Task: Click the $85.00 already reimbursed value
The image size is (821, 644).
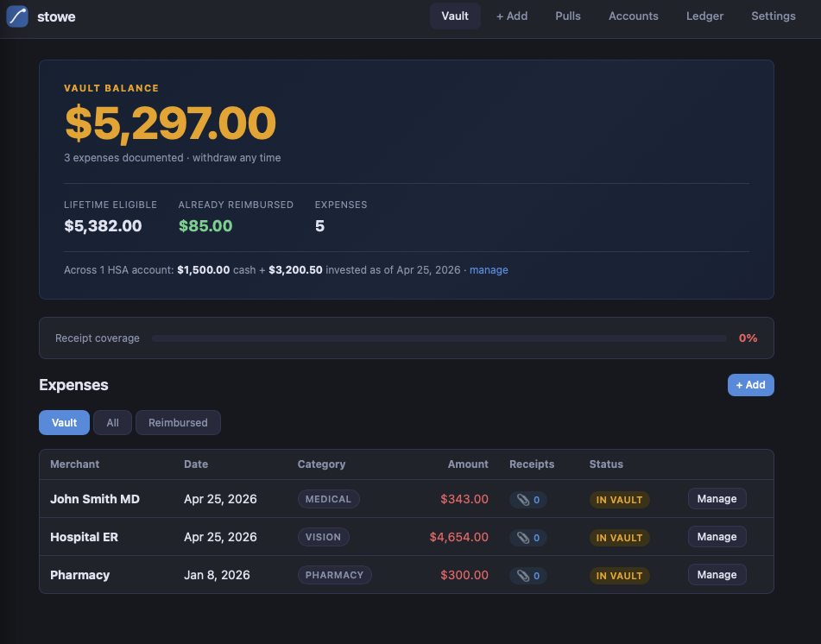Action: click(205, 226)
